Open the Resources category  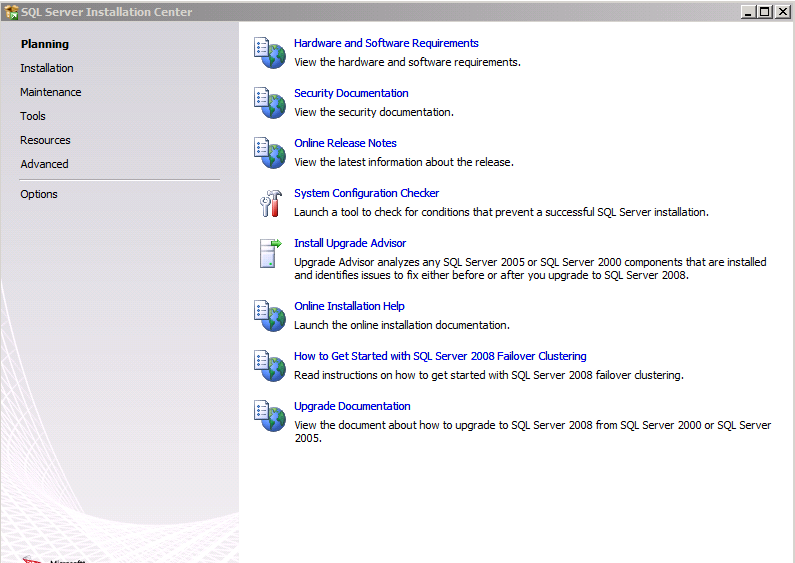click(45, 140)
